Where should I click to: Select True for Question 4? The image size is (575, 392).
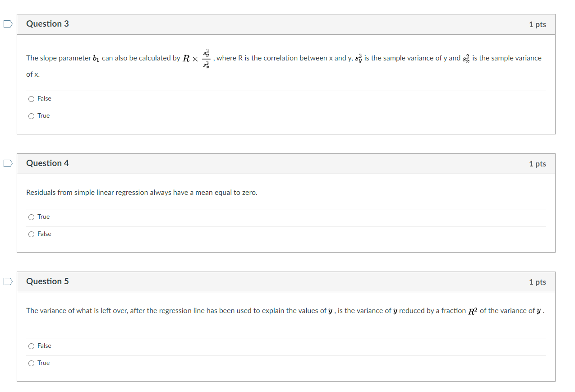pyautogui.click(x=31, y=217)
